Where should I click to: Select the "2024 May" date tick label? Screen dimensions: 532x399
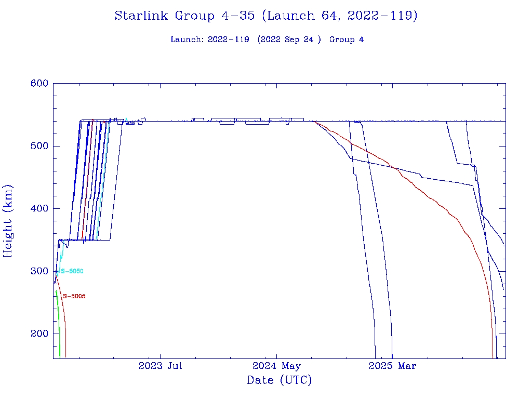(x=277, y=366)
